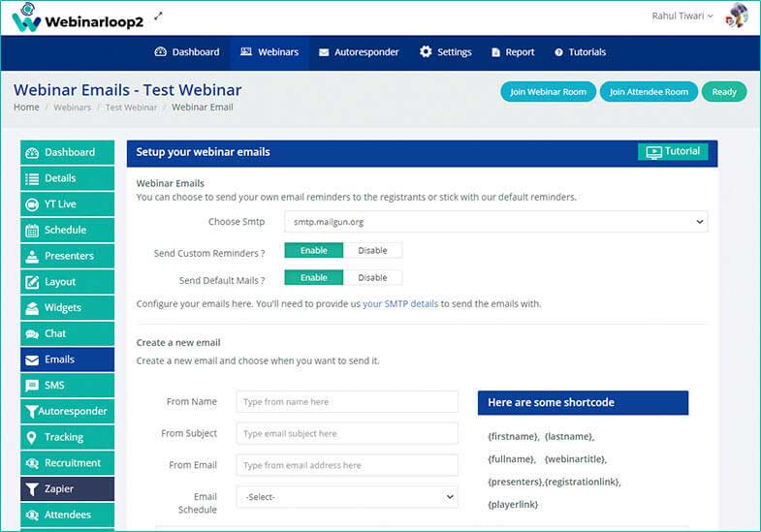Select the {lastname} shortcode text
Image resolution: width=761 pixels, height=532 pixels.
(x=569, y=436)
